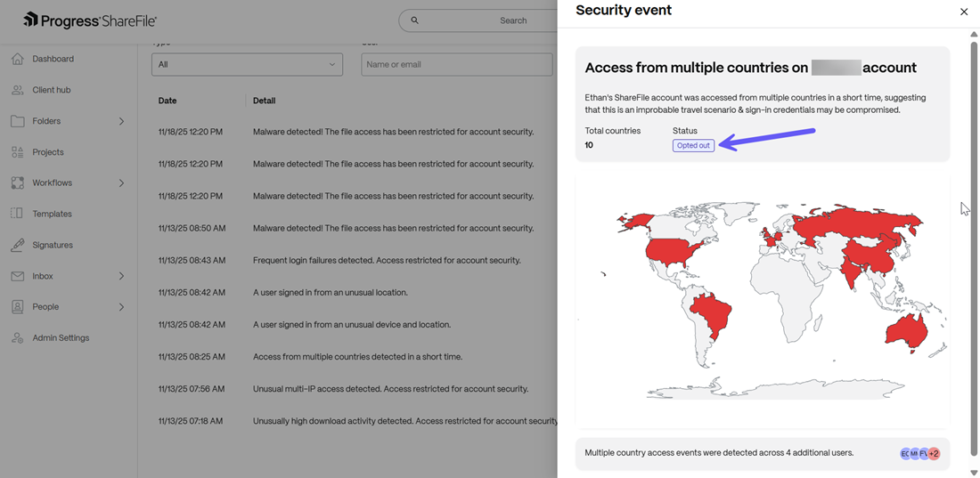Expand the Folders menu chevron
Screen dimensions: 980x478
(122, 121)
